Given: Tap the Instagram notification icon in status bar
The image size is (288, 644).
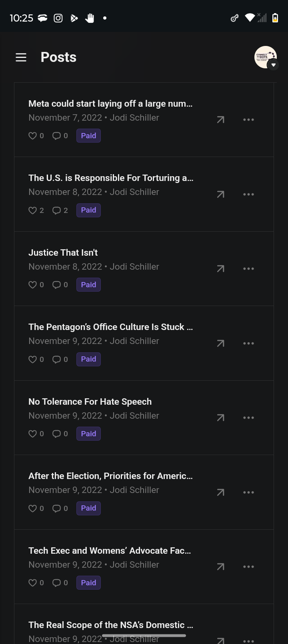Looking at the screenshot, I should (x=58, y=18).
